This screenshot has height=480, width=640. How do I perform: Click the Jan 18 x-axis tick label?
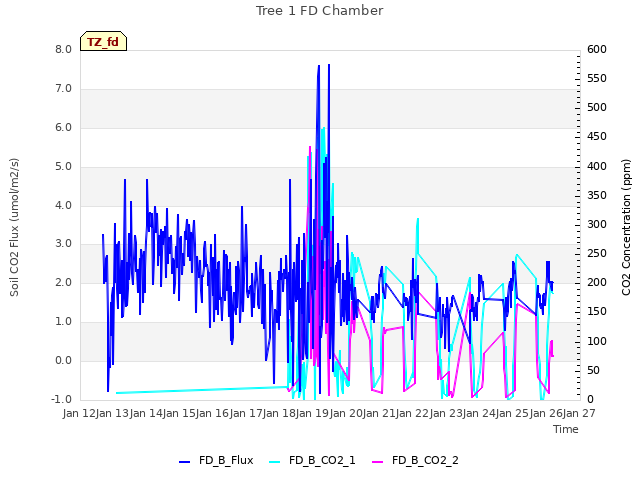pos(279,413)
